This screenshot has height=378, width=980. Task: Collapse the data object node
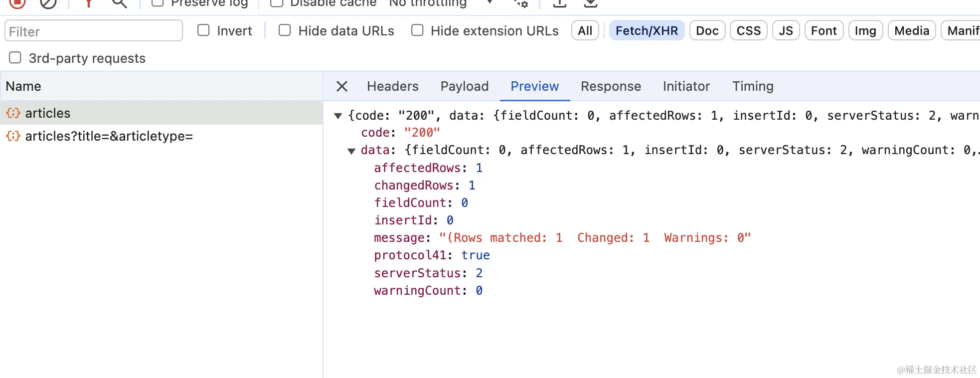[351, 151]
